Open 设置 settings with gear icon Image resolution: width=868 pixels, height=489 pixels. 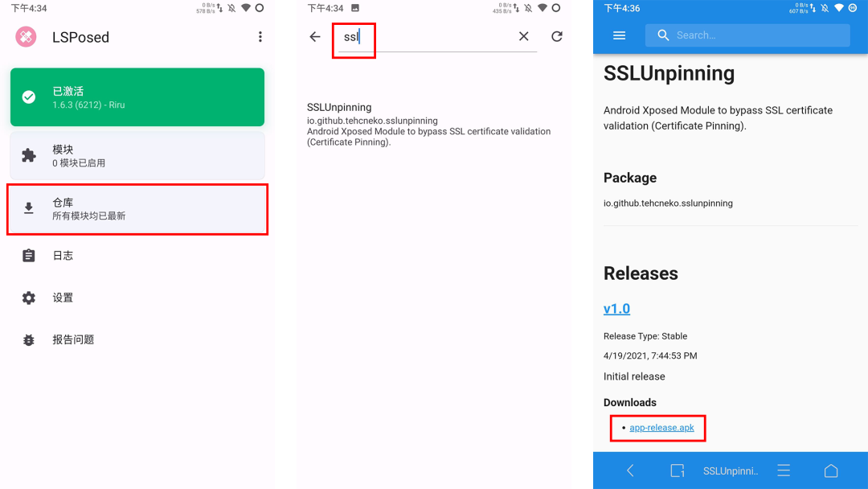coord(137,298)
